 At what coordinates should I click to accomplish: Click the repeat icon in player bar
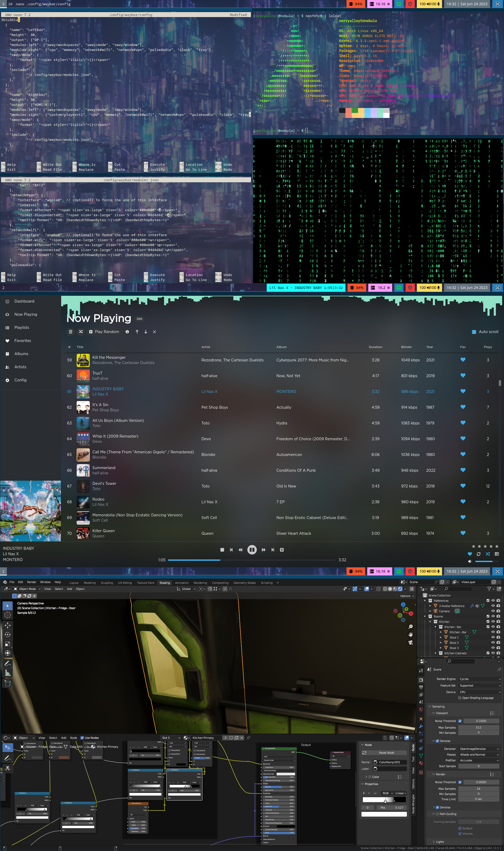[x=479, y=554]
